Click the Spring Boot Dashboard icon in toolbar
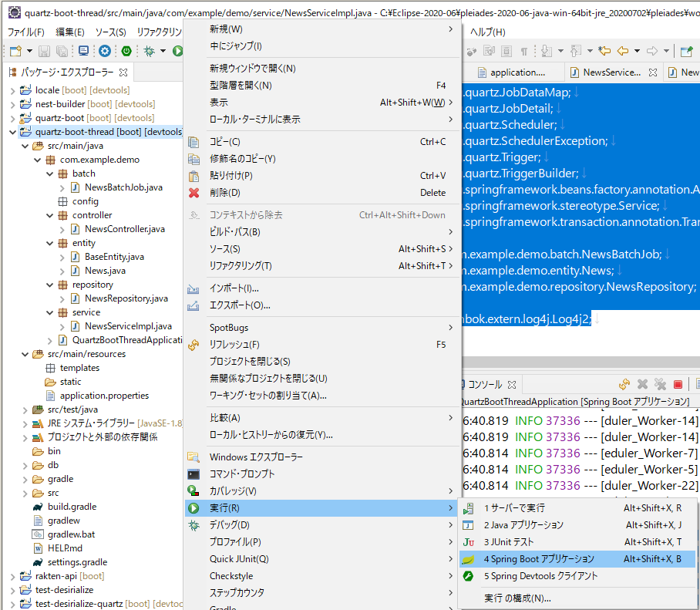The width and height of the screenshot is (700, 610). (127, 52)
